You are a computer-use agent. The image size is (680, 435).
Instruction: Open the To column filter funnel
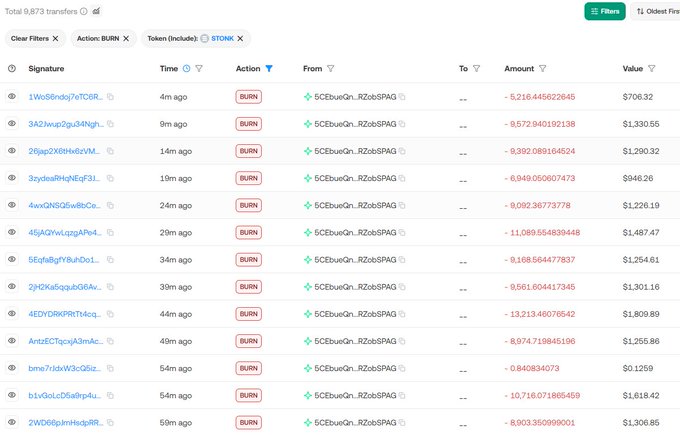(x=477, y=69)
